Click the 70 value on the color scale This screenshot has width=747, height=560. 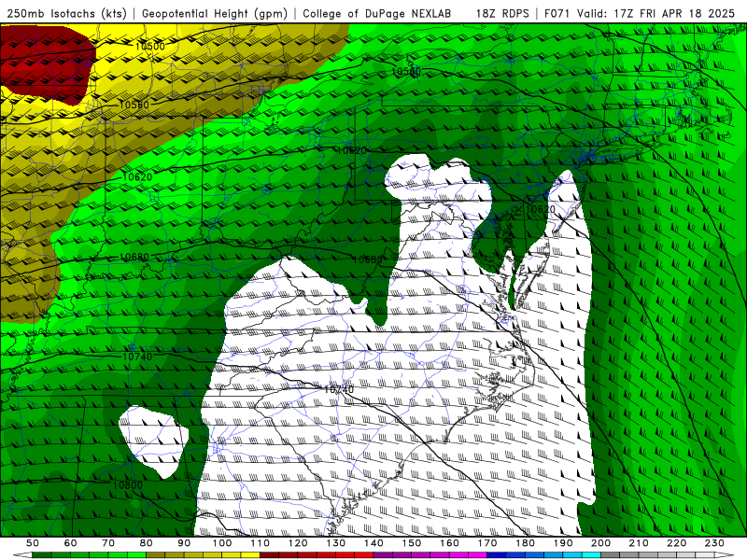tap(108, 543)
